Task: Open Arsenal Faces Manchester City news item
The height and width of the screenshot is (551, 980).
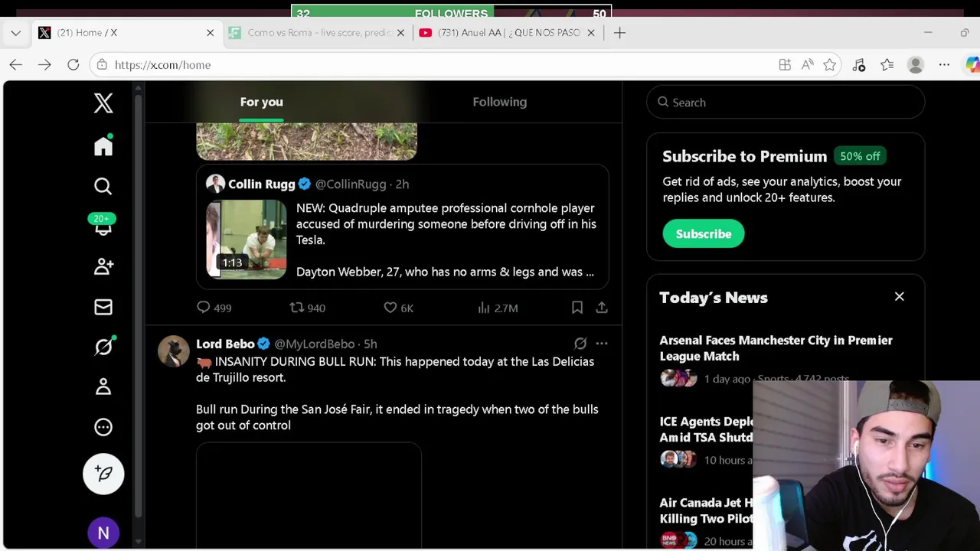Action: 776,348
